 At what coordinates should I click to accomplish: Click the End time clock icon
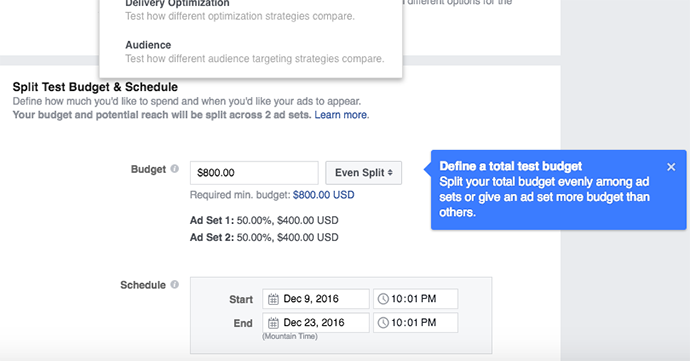tap(383, 323)
